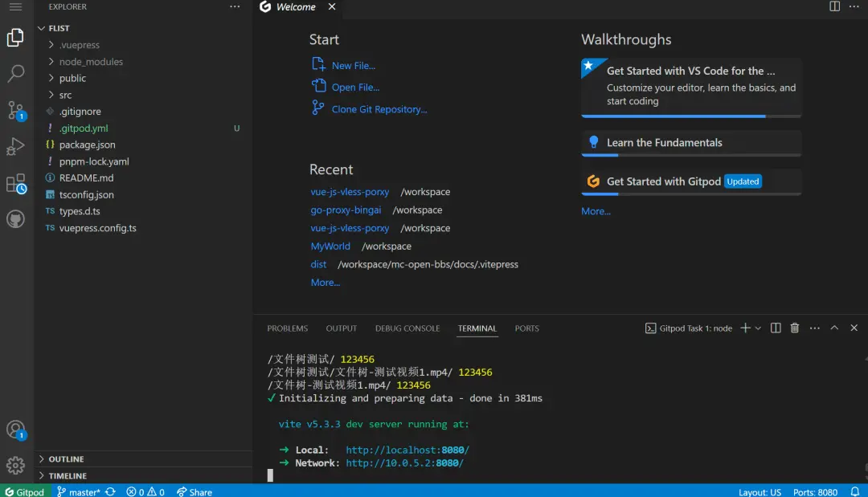Open the Search view in activity bar

(x=16, y=74)
